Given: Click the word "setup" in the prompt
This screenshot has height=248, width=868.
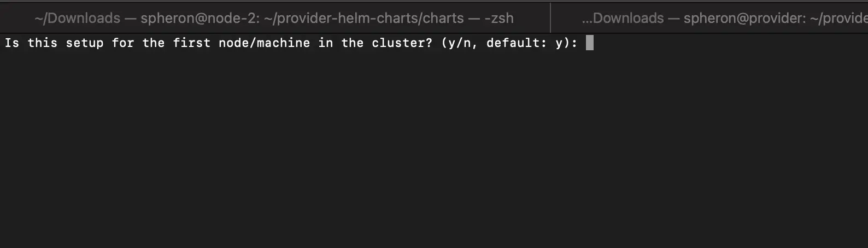Looking at the screenshot, I should pos(84,43).
